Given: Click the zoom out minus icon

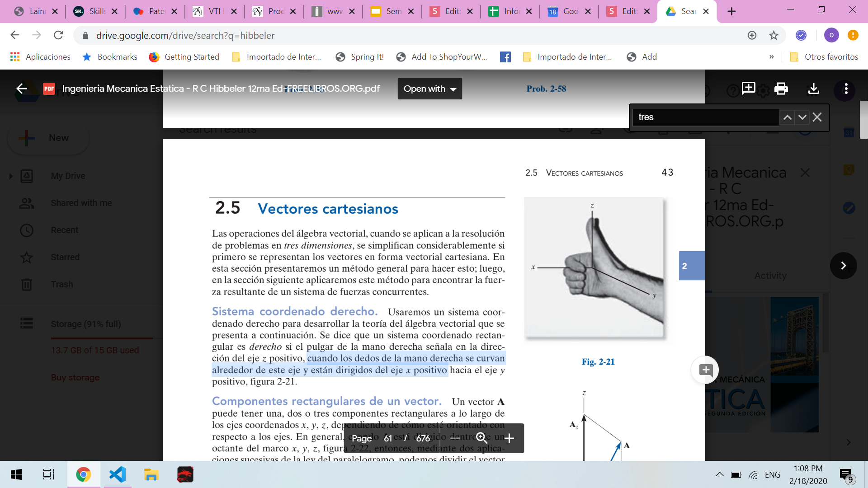Looking at the screenshot, I should (x=455, y=438).
